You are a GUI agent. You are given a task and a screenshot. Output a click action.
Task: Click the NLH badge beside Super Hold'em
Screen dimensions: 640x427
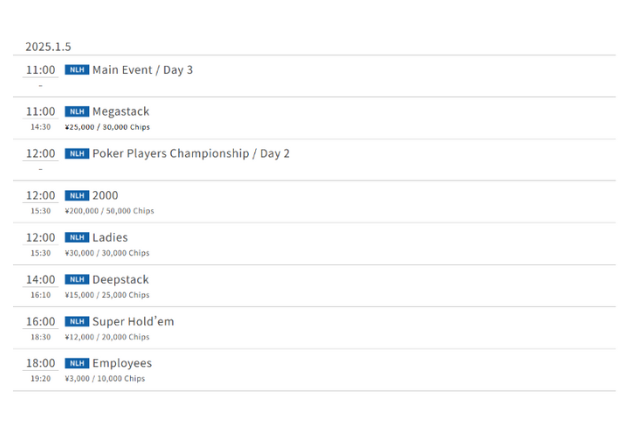(77, 322)
